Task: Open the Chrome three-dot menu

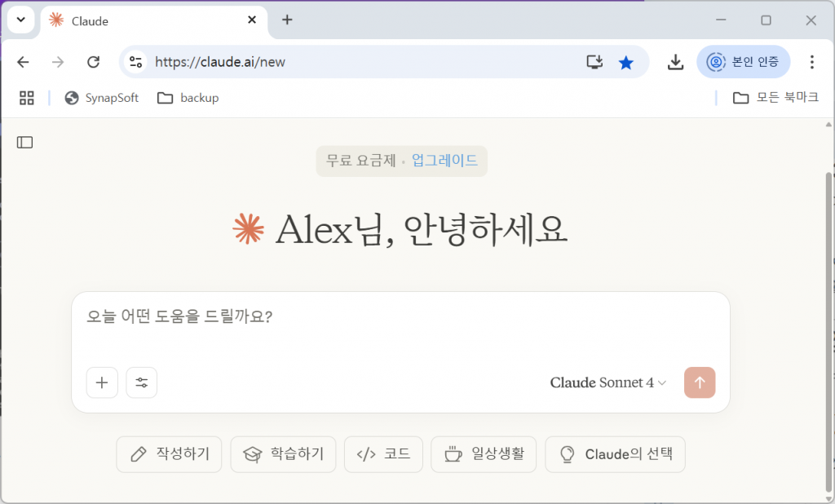Action: 811,62
